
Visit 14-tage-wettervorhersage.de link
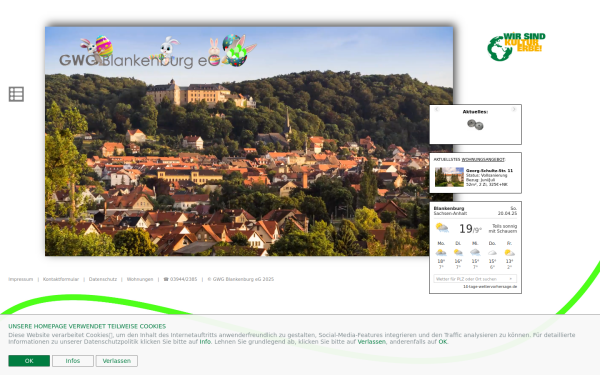point(490,287)
